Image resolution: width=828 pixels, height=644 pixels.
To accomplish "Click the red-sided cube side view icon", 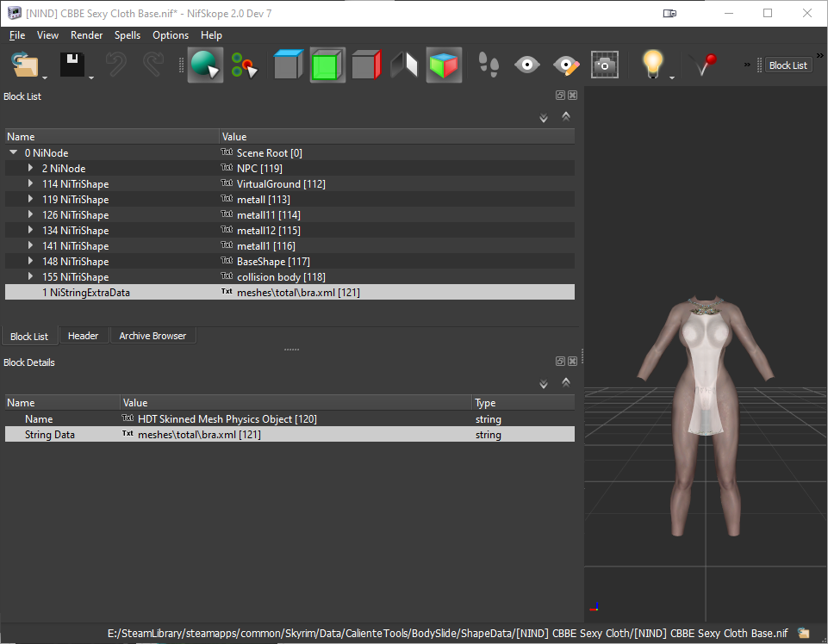I will (x=366, y=65).
